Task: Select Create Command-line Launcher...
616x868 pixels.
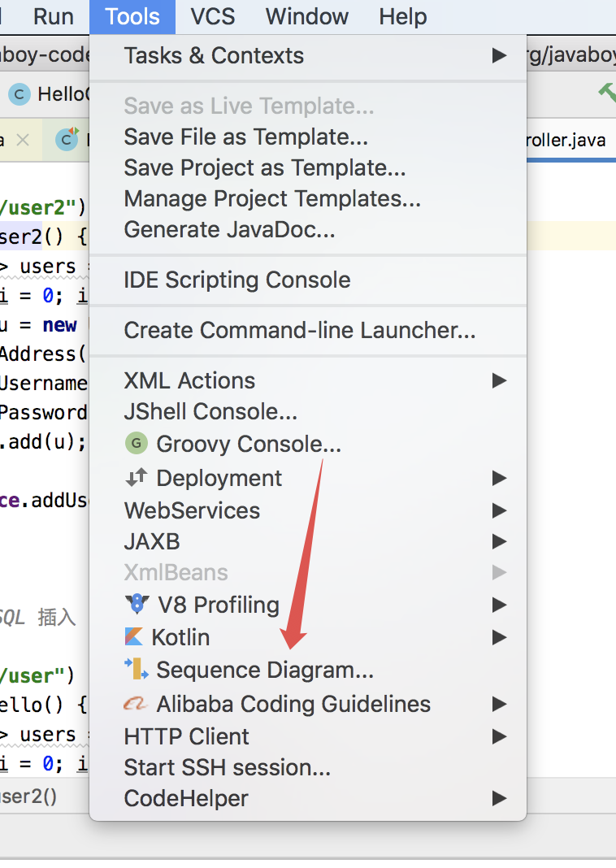Action: (308, 331)
